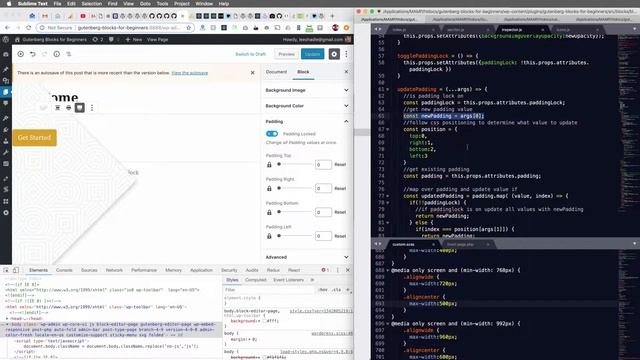Screen dimensions: 640x360
Task: Adjust the Padding Right slider
Action: pyautogui.click(x=295, y=188)
